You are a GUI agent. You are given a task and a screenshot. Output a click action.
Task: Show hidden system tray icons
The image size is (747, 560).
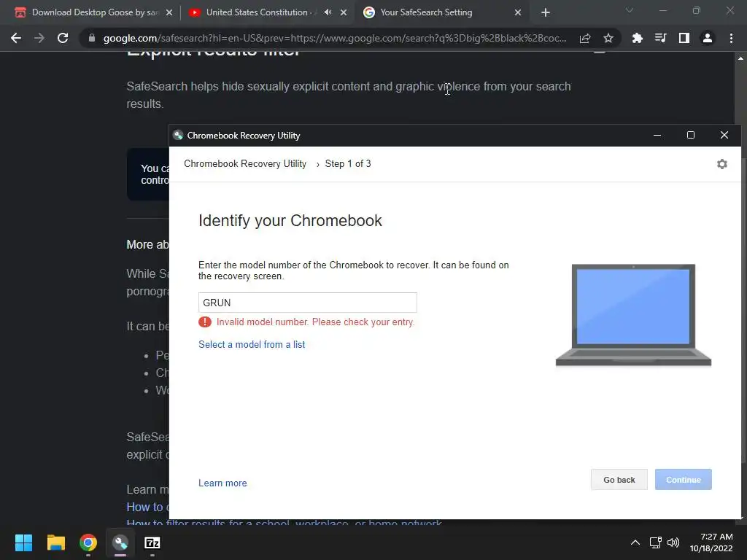635,542
